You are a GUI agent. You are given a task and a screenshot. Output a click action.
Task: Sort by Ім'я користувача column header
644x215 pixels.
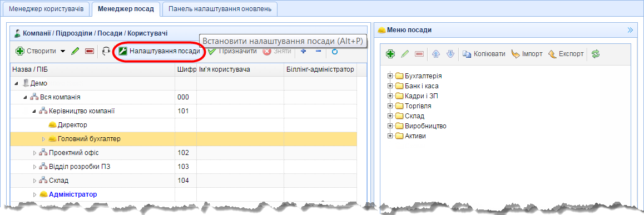pyautogui.click(x=240, y=69)
